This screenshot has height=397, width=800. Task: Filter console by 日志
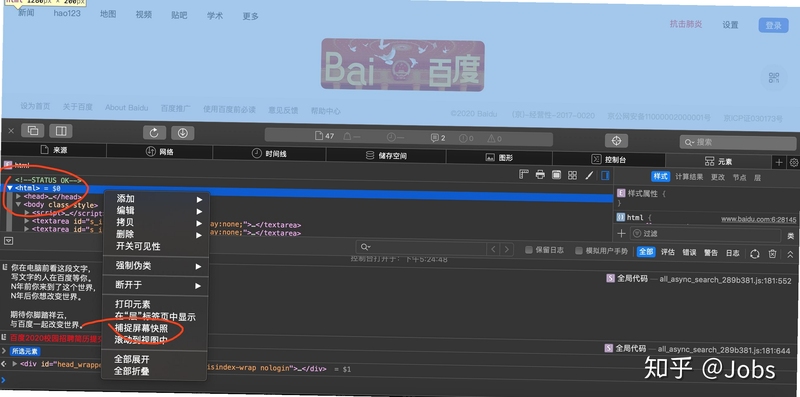pyautogui.click(x=733, y=253)
